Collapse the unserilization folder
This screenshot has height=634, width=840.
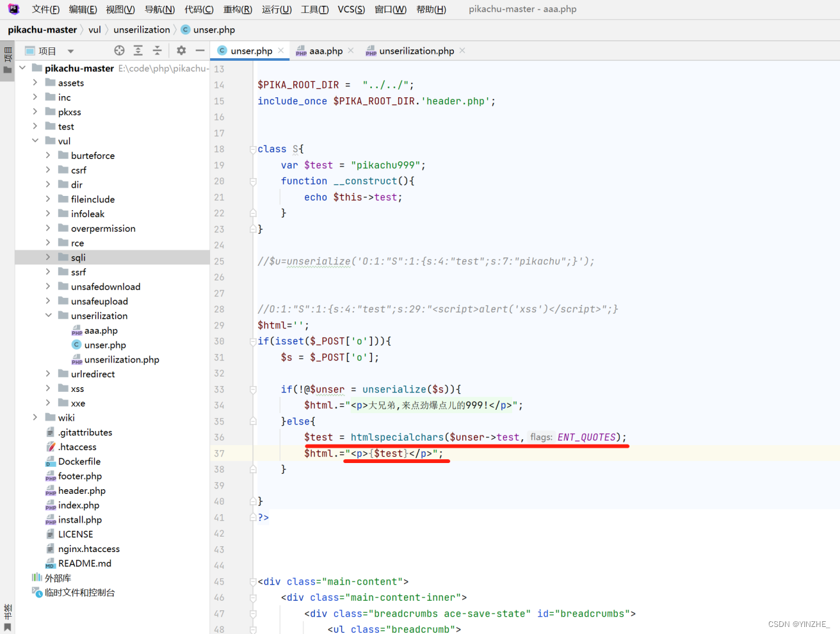(48, 316)
